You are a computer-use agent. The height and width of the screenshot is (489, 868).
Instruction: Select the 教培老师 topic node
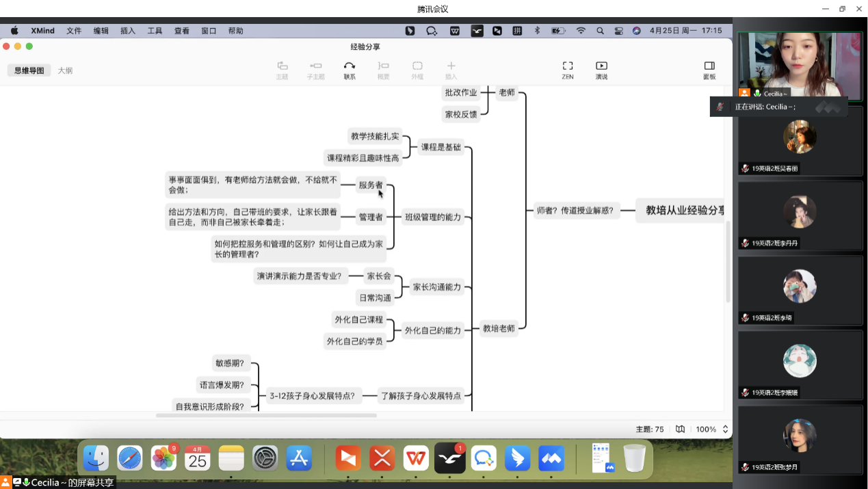[498, 328]
